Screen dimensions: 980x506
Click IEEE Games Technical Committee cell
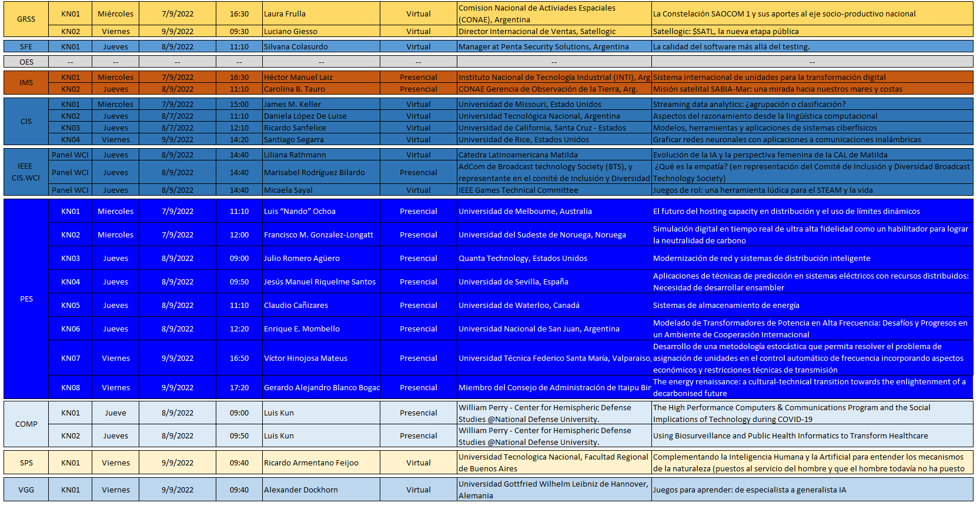click(x=554, y=190)
